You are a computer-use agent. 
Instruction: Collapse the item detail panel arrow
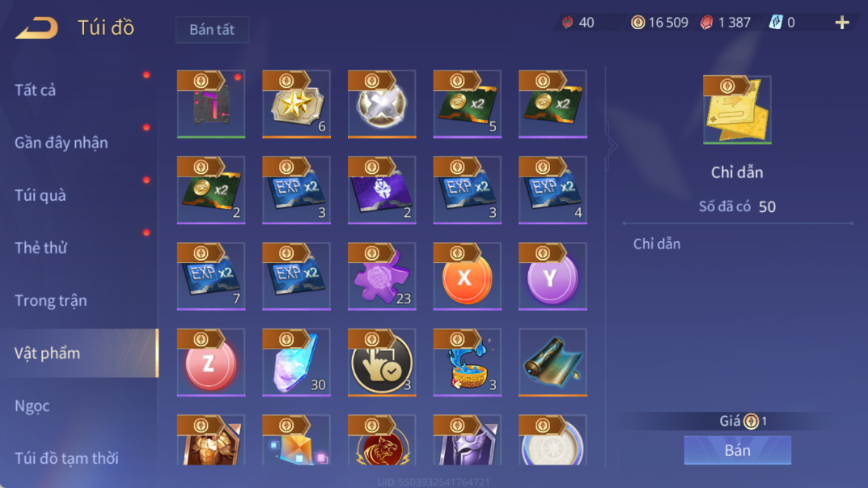click(x=612, y=146)
